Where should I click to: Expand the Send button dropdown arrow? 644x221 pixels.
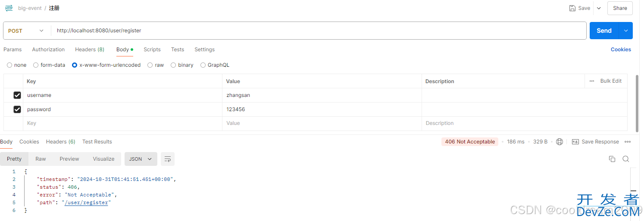point(626,31)
